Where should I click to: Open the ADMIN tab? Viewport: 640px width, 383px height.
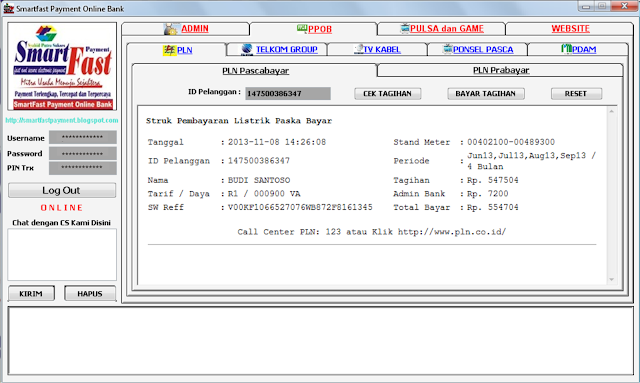click(185, 29)
